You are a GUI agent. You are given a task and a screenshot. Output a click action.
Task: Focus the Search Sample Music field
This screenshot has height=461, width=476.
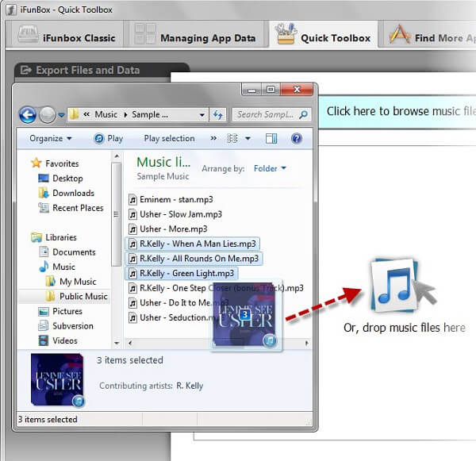pos(271,114)
